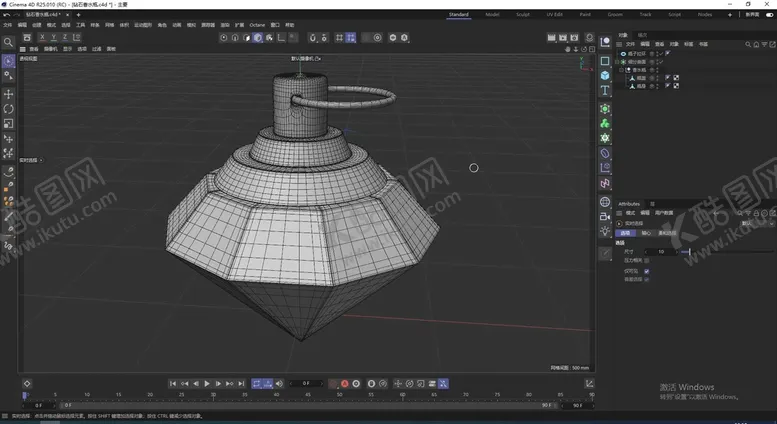Expand the Live Selection label dropdown
The width and height of the screenshot is (777, 424).
(41, 160)
